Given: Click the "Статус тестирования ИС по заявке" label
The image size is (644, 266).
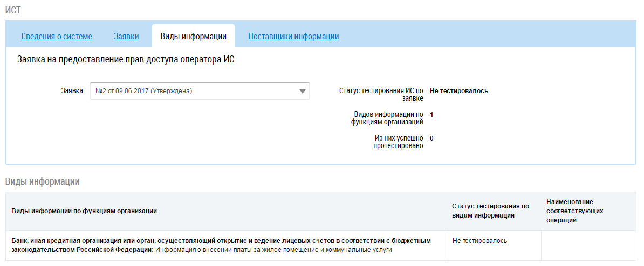Looking at the screenshot, I should (381, 94).
